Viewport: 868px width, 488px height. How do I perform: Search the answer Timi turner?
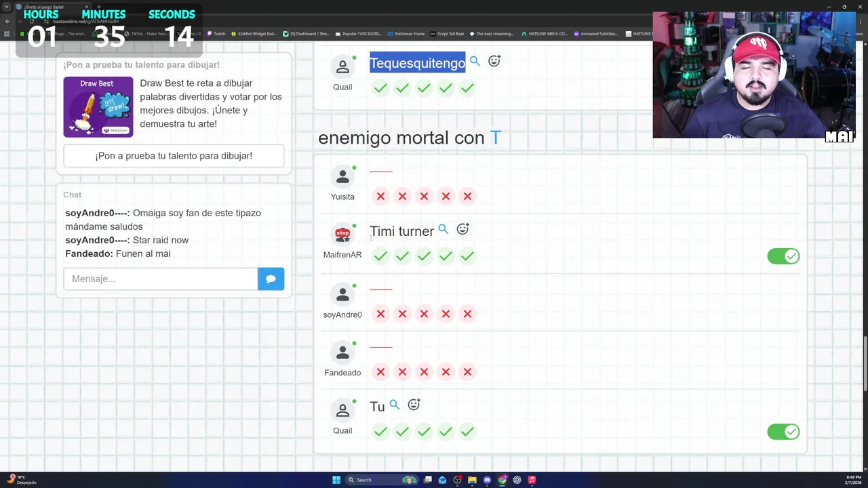[443, 229]
